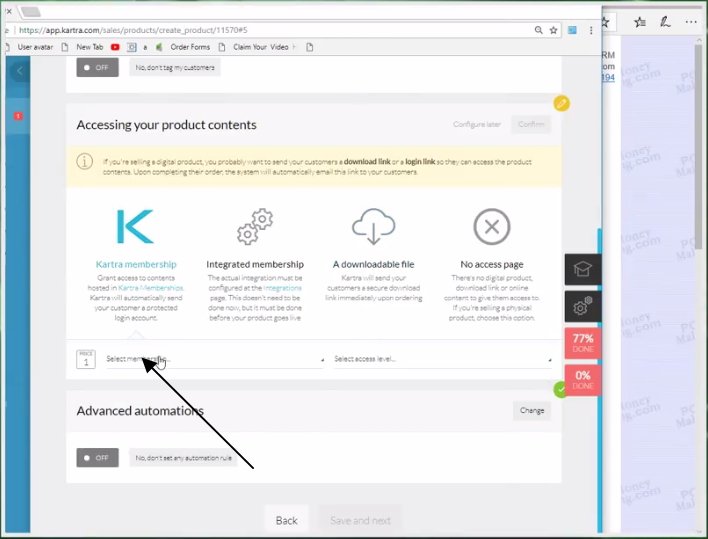Follow the Kartra Memberships link
The height and width of the screenshot is (539, 708).
point(150,288)
